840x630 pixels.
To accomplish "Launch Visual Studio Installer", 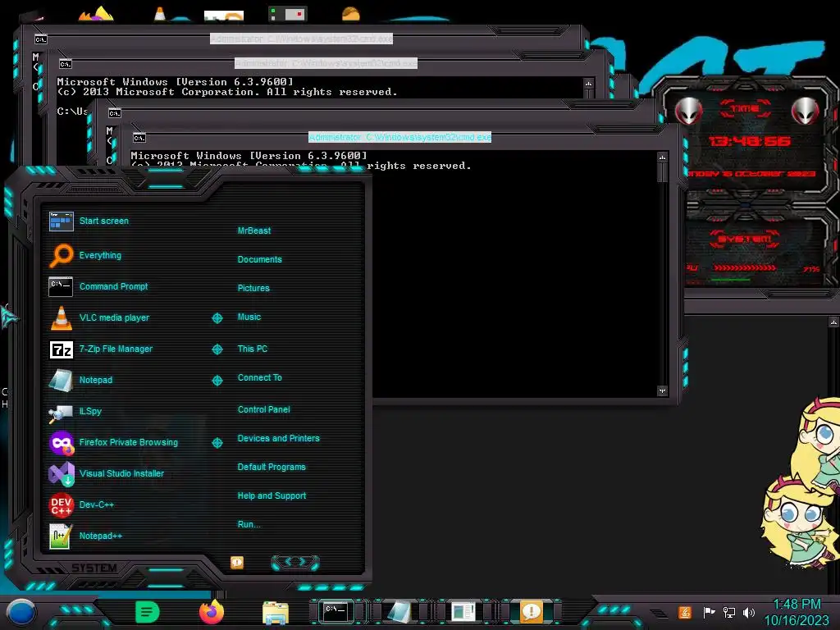I will coord(106,473).
